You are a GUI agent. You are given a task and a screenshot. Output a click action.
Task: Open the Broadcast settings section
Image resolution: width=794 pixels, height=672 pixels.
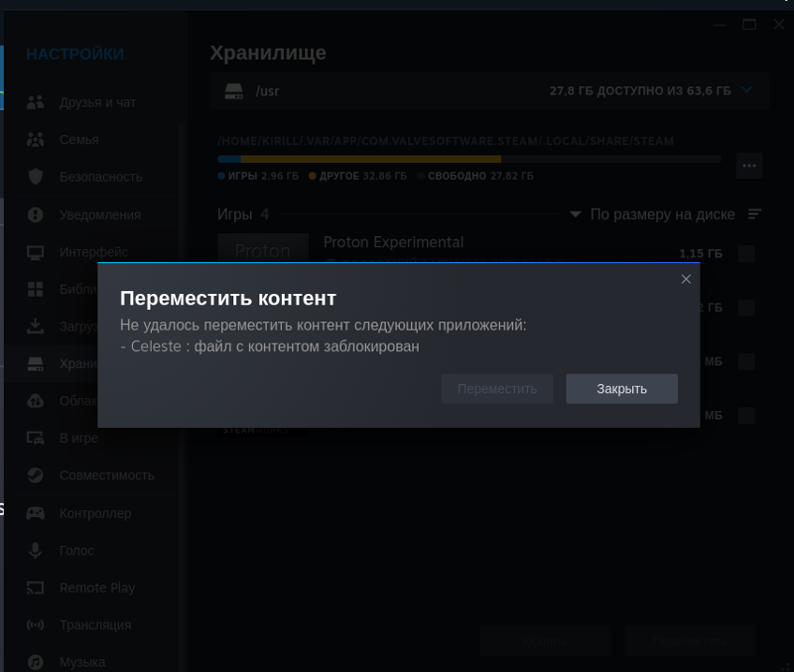tap(95, 625)
